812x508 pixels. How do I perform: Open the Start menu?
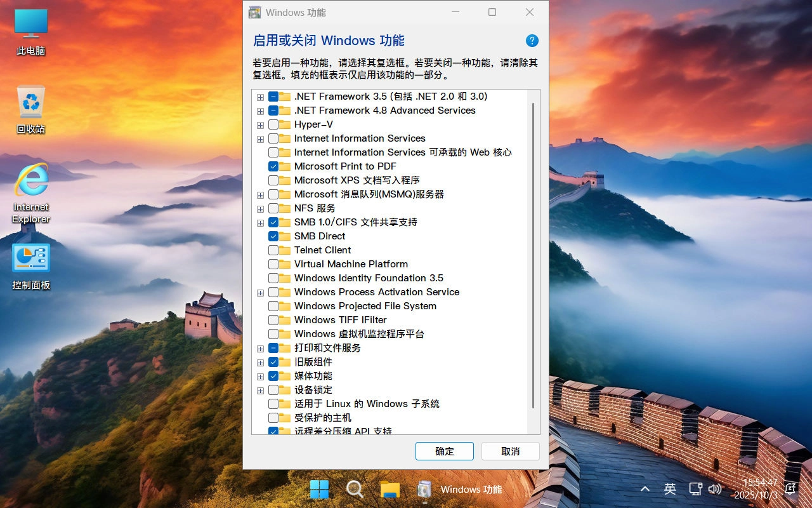pyautogui.click(x=319, y=489)
